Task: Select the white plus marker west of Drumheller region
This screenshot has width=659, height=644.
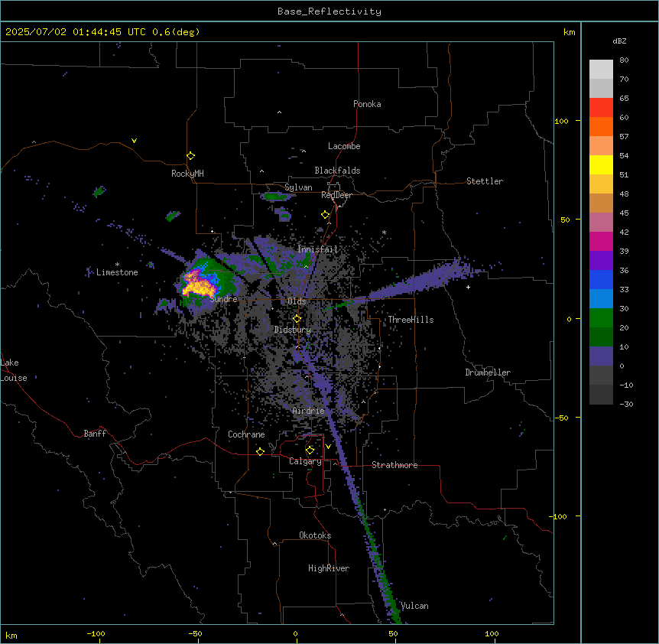Action: coord(468,287)
